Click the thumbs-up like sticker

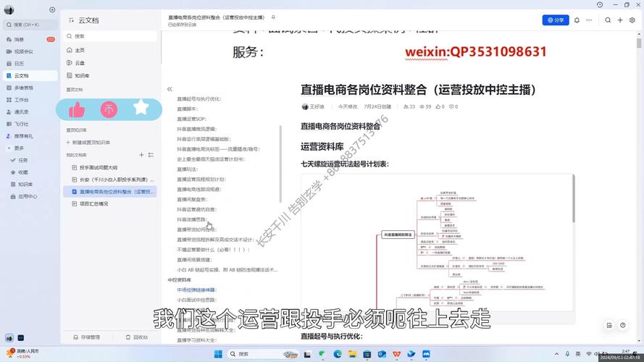pos(76,109)
